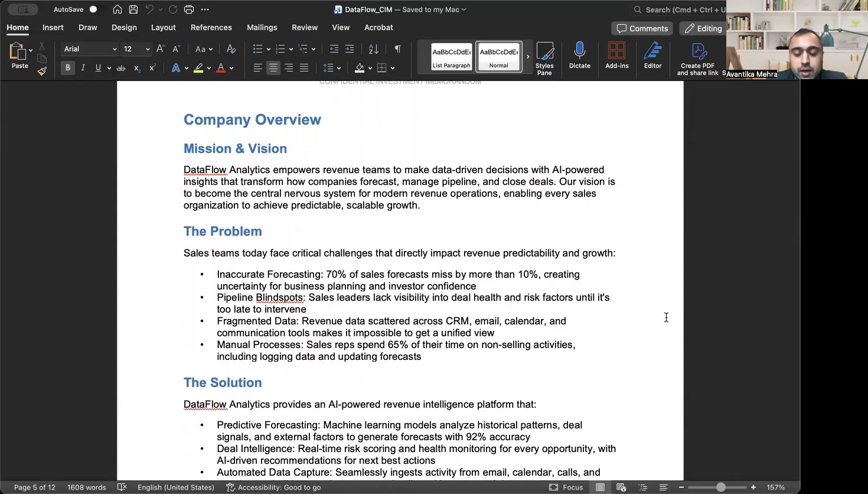Decrease paragraph indent
This screenshot has width=868, height=494.
(334, 49)
